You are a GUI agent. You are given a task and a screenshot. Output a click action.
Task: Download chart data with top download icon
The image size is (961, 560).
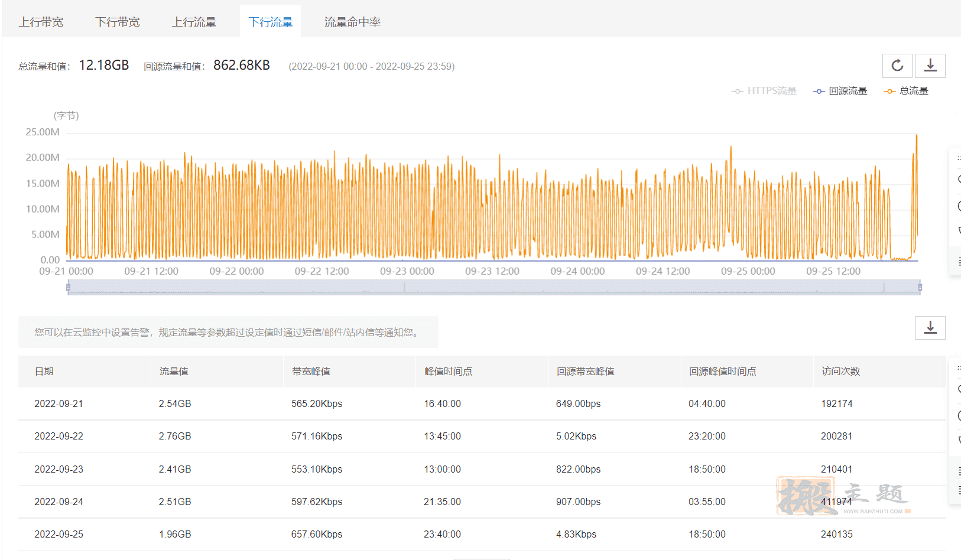(x=930, y=66)
